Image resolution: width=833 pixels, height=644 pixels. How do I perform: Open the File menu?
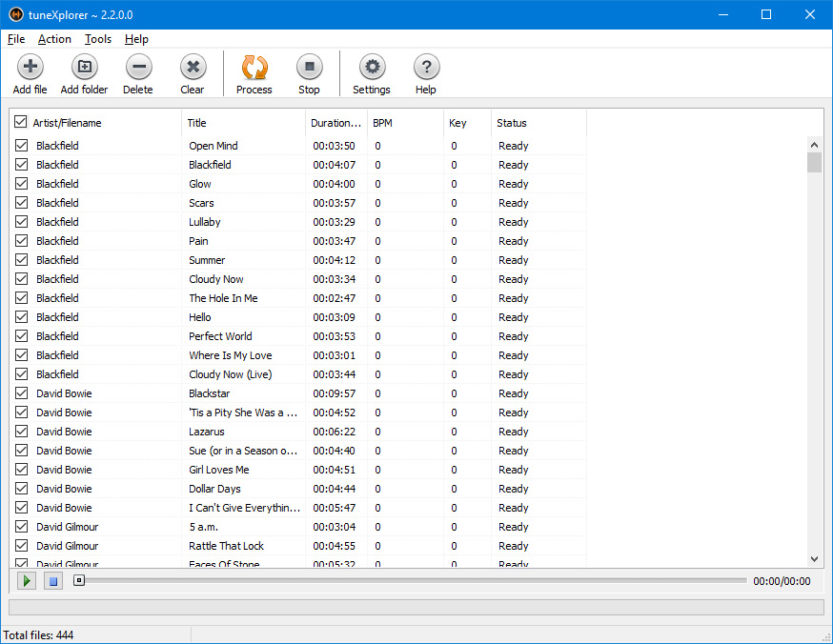[x=16, y=39]
